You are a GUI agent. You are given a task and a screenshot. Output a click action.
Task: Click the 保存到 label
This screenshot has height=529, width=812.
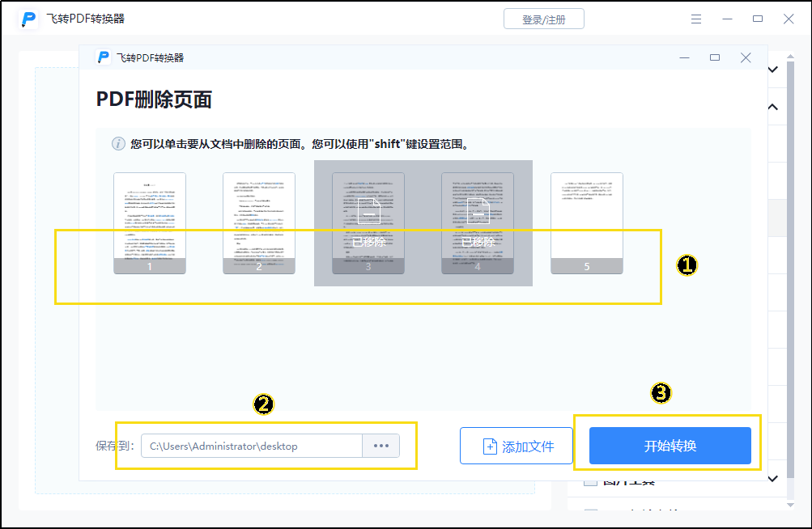click(114, 446)
